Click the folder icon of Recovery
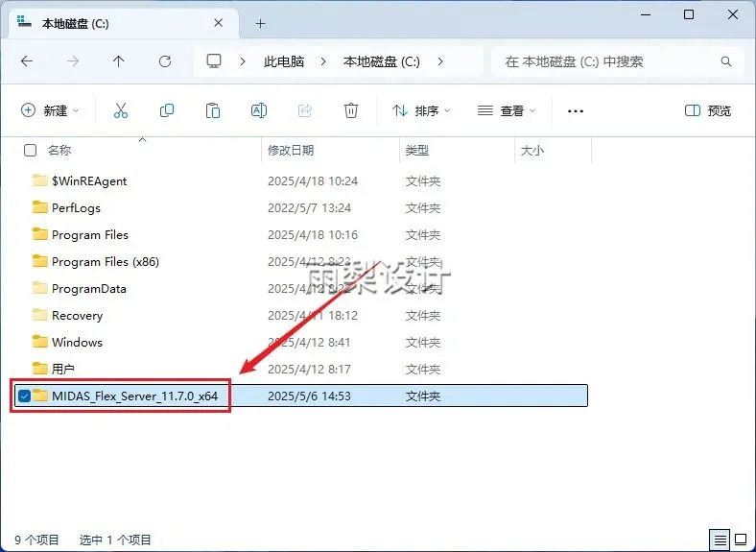This screenshot has height=552, width=756. pyautogui.click(x=40, y=315)
